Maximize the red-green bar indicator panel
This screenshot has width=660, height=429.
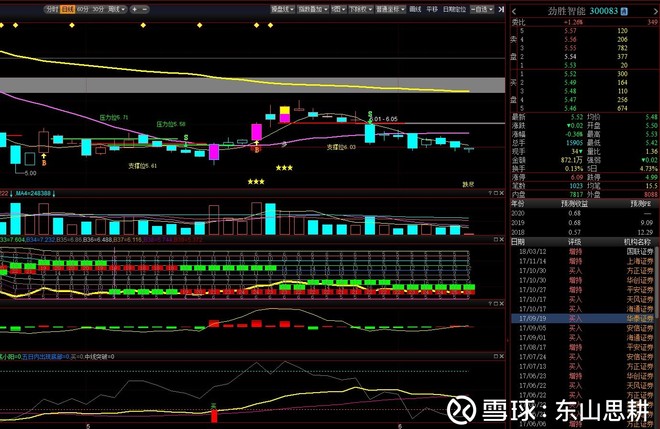[x=496, y=303]
